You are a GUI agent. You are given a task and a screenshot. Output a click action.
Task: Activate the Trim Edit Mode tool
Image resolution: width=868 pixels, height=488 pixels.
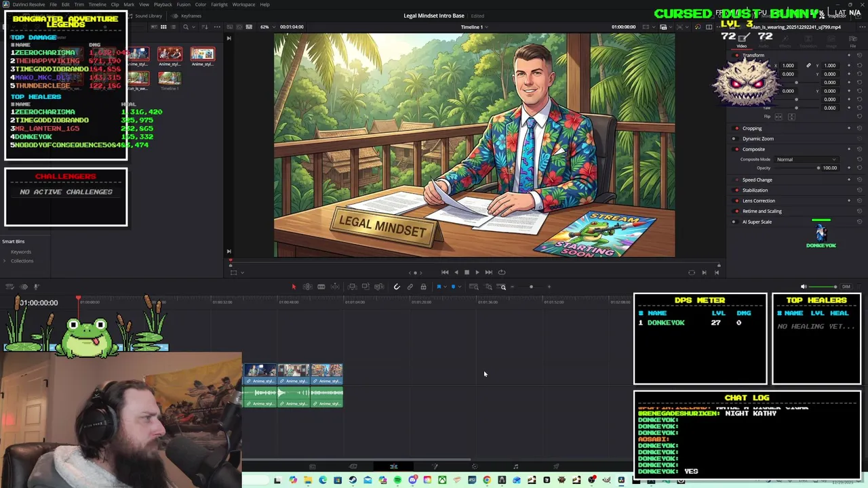pos(307,287)
